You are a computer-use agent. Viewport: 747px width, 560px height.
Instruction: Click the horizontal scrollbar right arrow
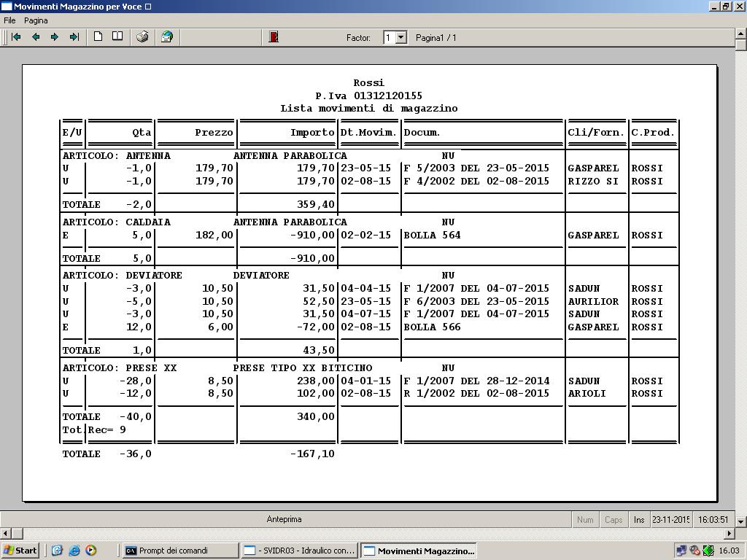pos(729,533)
